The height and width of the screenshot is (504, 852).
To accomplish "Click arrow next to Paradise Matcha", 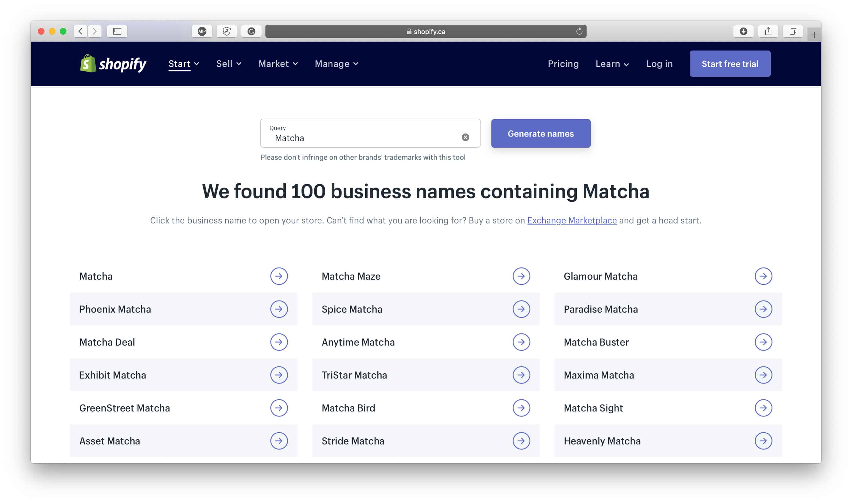I will coord(763,309).
